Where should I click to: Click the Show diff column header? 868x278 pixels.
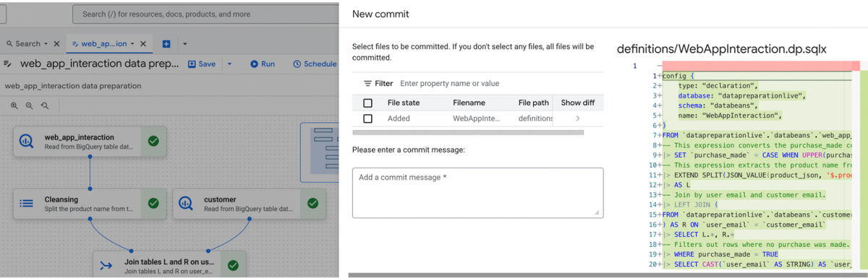tap(578, 103)
